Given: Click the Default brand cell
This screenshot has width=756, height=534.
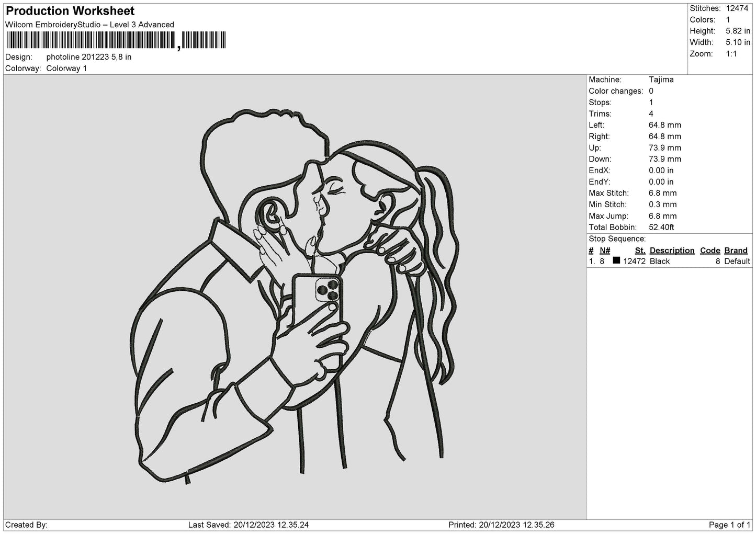Looking at the screenshot, I should point(737,262).
